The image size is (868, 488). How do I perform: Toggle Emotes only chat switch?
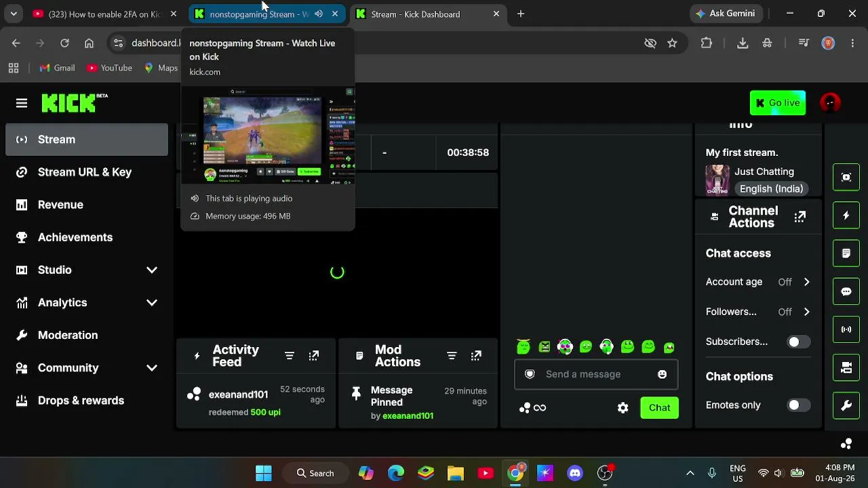pos(799,405)
